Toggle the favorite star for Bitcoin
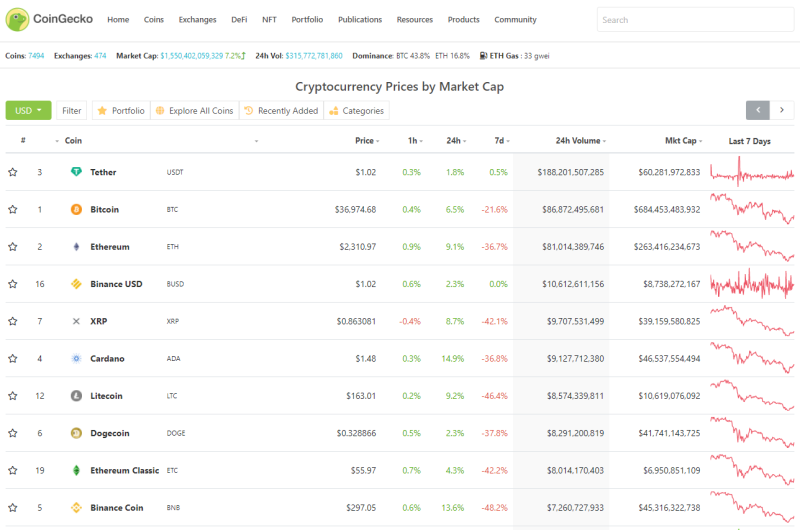800x530 pixels. coord(13,209)
